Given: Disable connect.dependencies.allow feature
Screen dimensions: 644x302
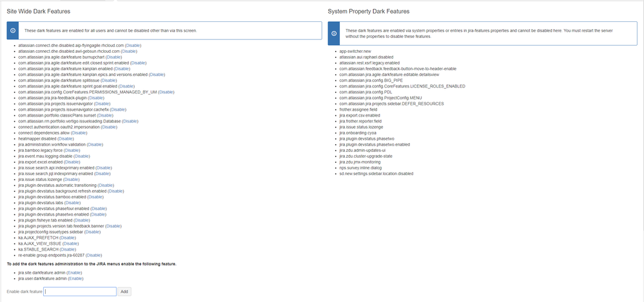Looking at the screenshot, I should click(79, 133).
